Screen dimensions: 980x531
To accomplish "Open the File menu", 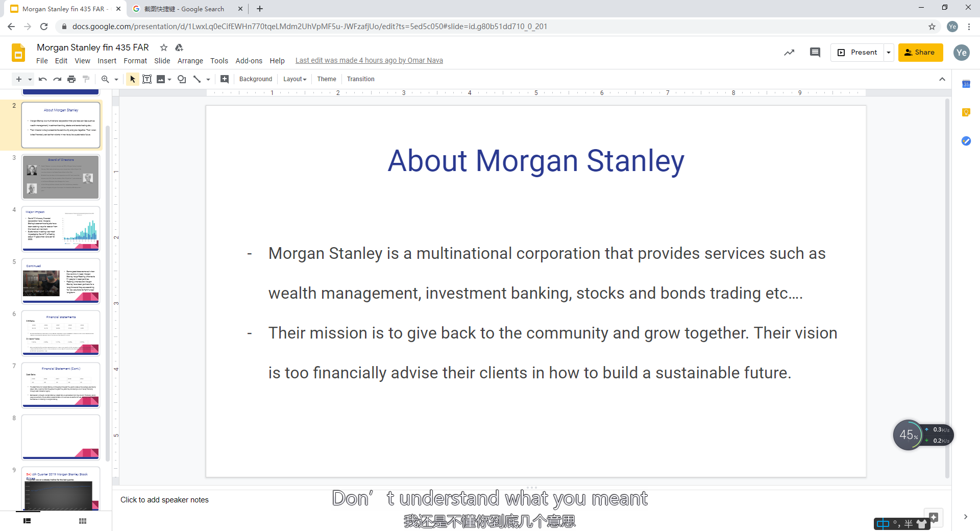I will click(42, 61).
